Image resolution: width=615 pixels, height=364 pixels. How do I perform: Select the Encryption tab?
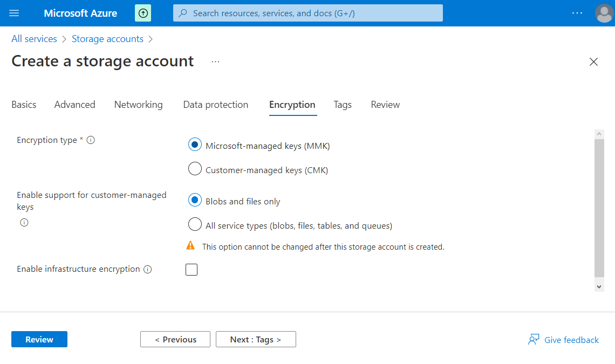point(292,105)
